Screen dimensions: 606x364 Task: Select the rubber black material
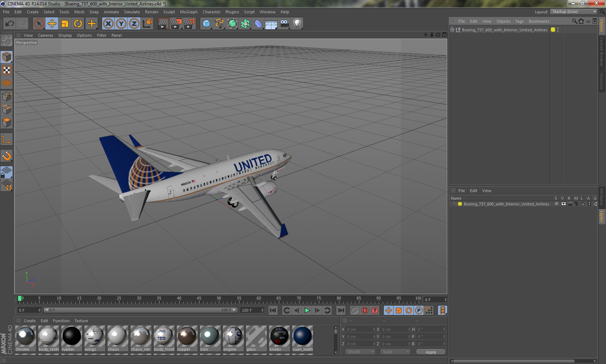(71, 339)
